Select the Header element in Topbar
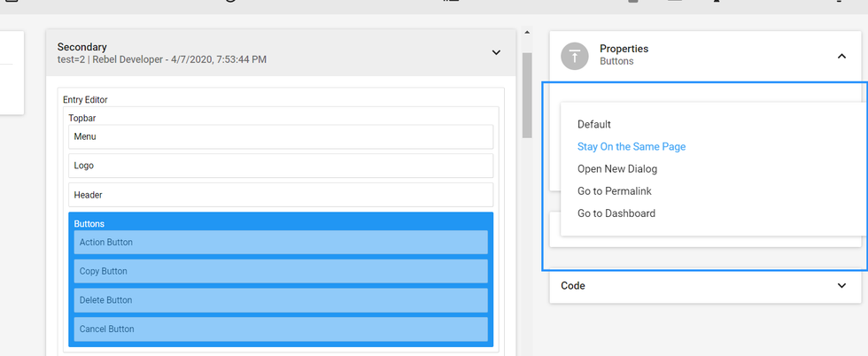Screen dimensions: 868x356 click(280, 195)
